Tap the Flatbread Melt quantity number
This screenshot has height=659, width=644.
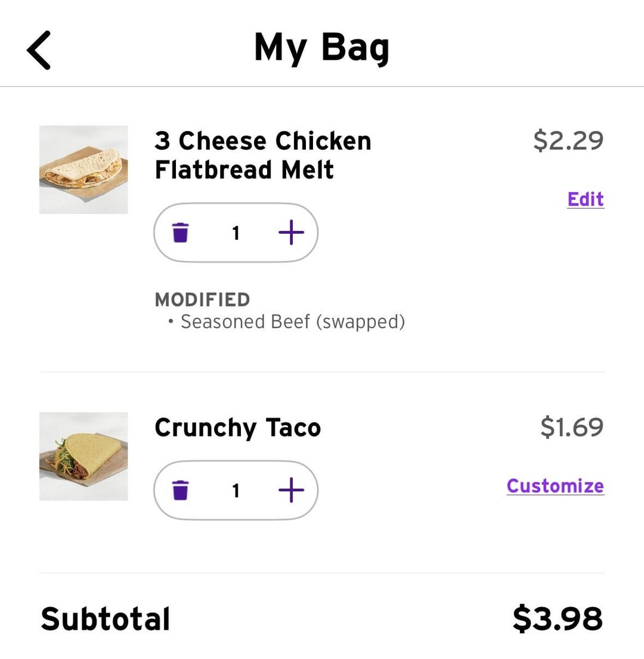pos(236,233)
